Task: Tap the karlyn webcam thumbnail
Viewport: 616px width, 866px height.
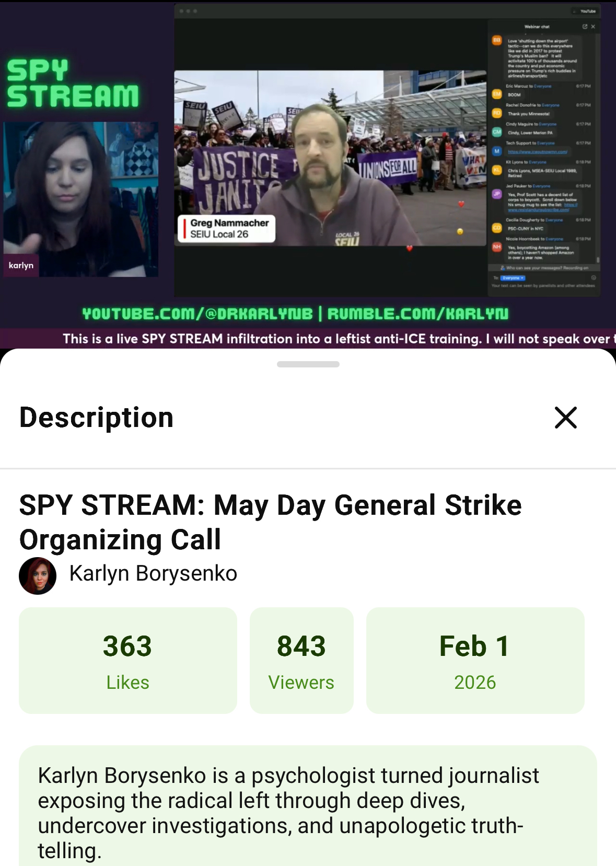Action: click(80, 199)
